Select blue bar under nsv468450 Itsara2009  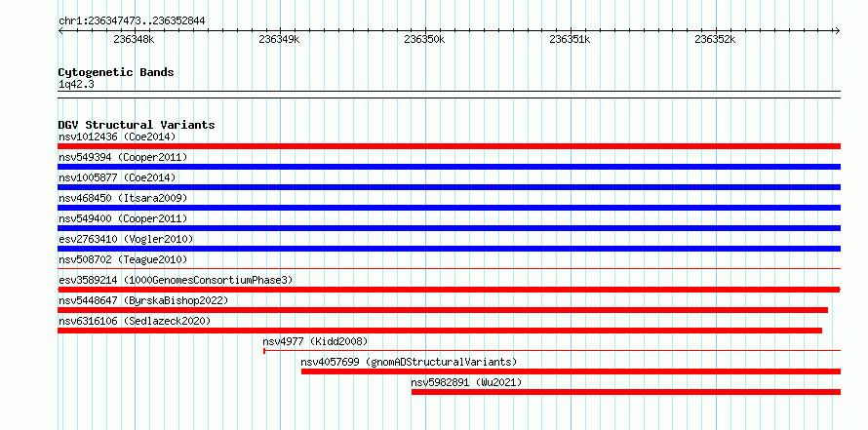pos(449,208)
